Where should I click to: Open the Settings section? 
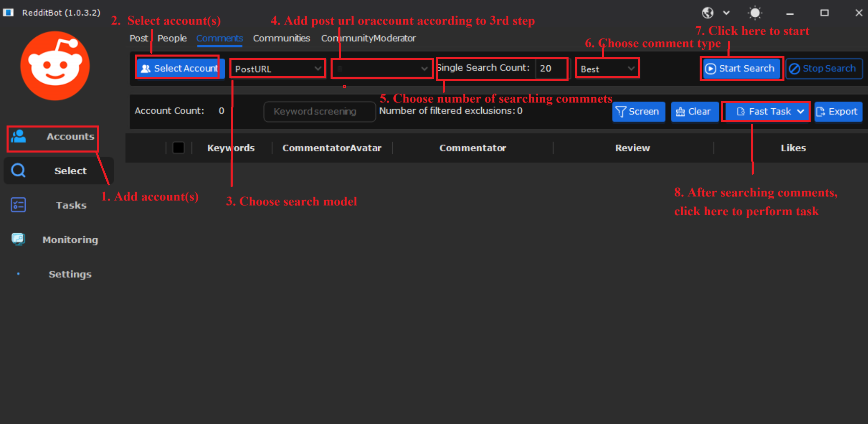pos(59,274)
